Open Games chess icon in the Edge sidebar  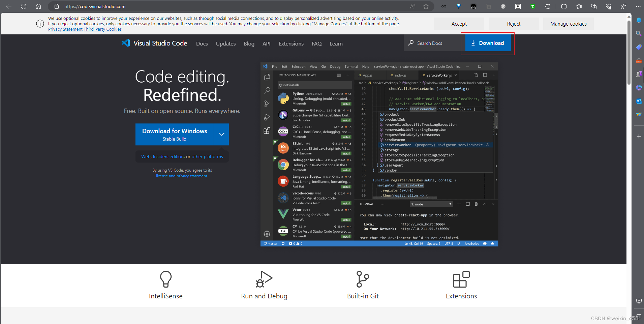click(x=639, y=74)
